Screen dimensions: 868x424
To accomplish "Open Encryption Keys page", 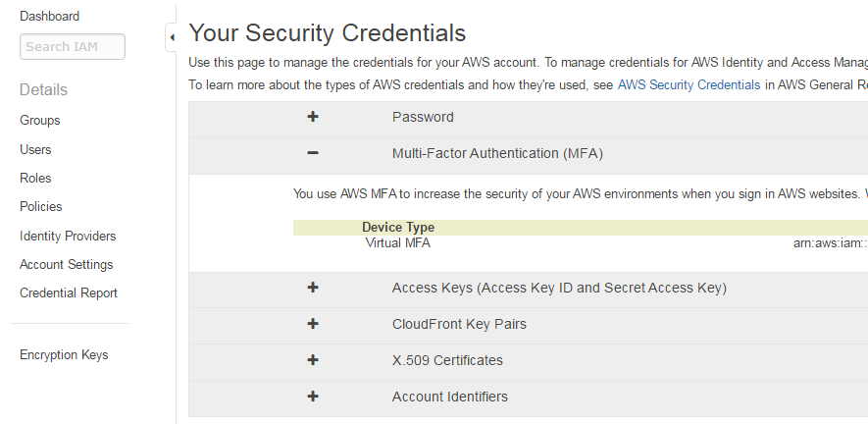I will coord(64,354).
